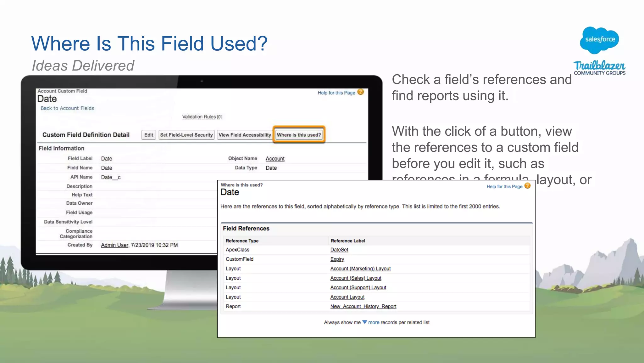Open the Validation Rules [0] link
This screenshot has height=363, width=644.
coord(202,117)
